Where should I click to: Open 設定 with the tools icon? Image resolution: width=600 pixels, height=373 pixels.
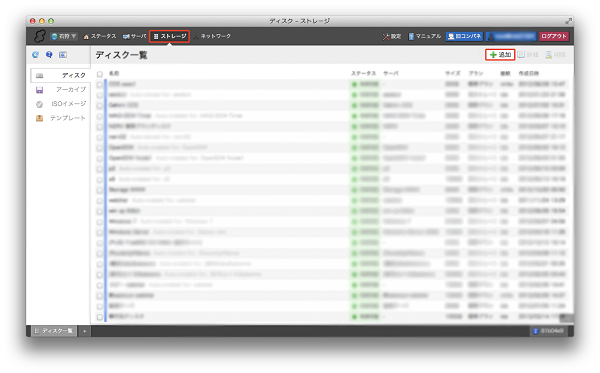point(392,36)
